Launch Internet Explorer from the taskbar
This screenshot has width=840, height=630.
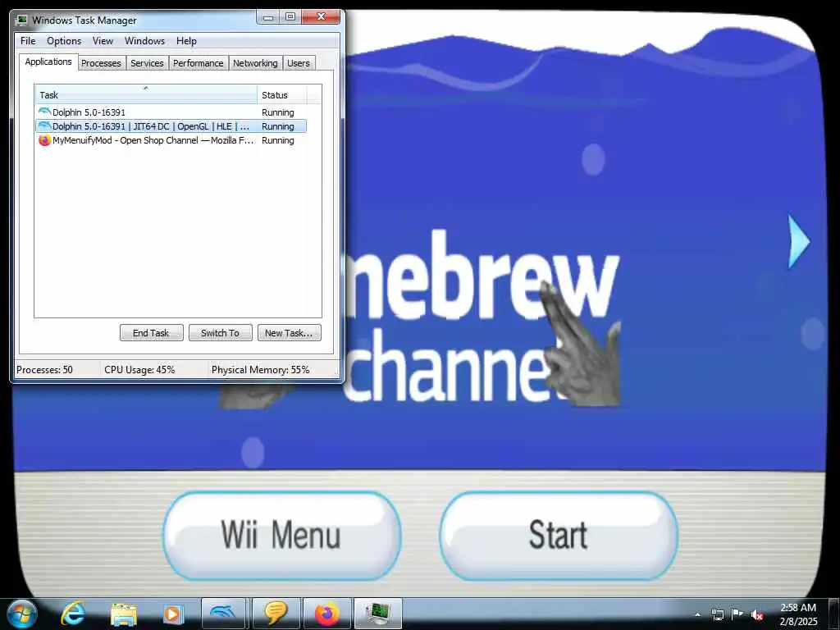73,614
